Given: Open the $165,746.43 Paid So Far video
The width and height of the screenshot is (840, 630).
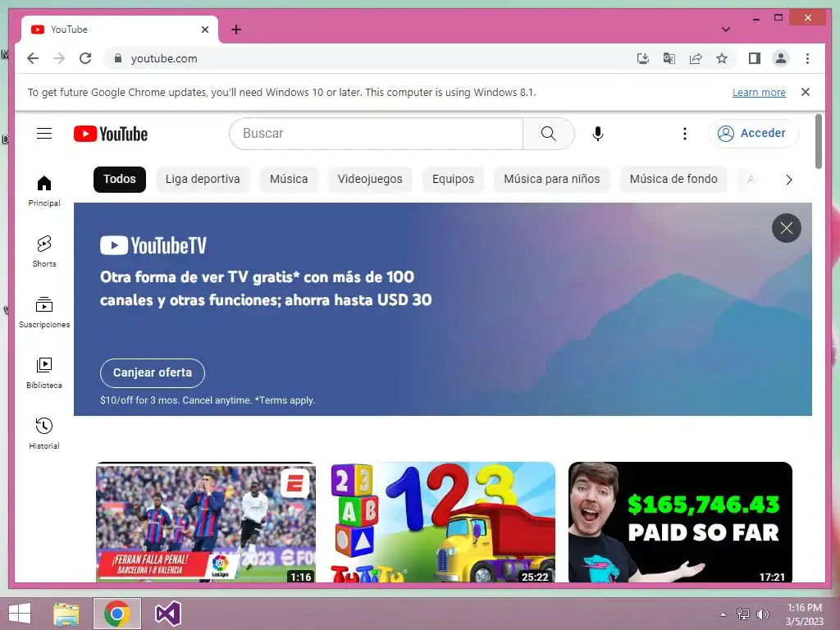Looking at the screenshot, I should click(x=680, y=523).
